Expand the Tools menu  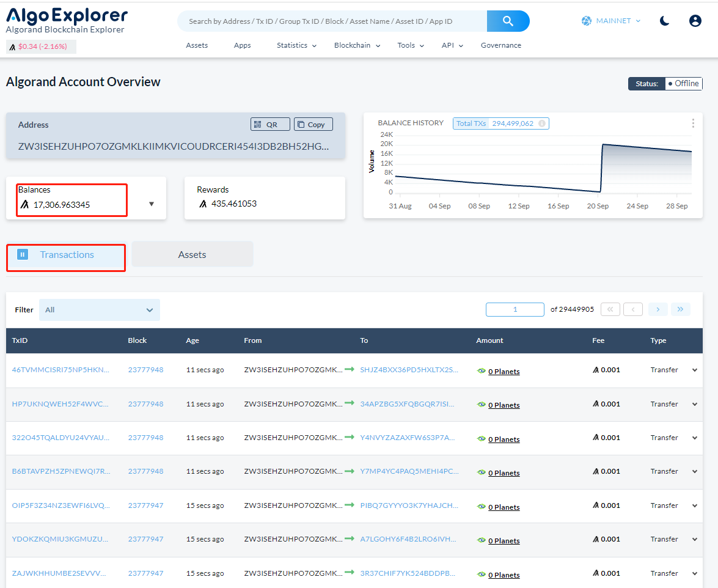click(x=411, y=45)
